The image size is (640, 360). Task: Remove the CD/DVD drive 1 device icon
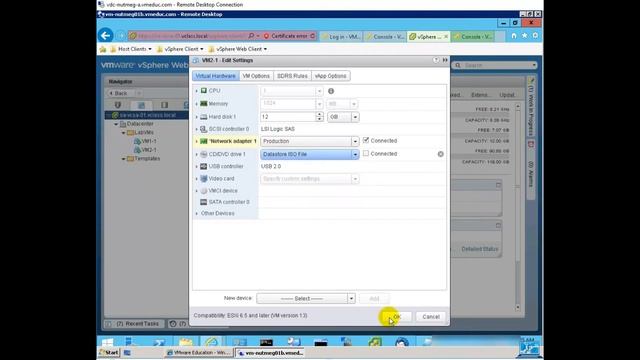(x=440, y=154)
